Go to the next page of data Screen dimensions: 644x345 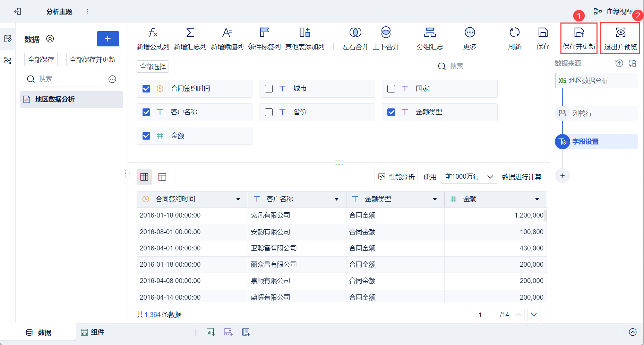[534, 315]
